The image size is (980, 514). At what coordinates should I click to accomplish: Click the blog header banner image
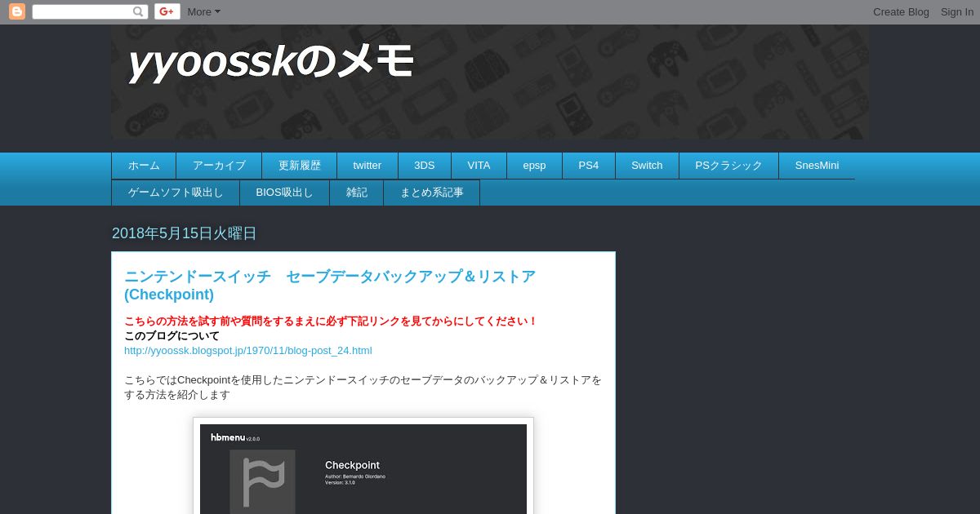pos(490,82)
